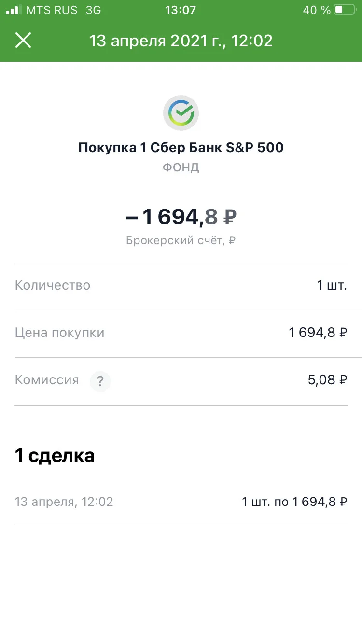Tap the 1 шт. quantity value

coord(332,285)
